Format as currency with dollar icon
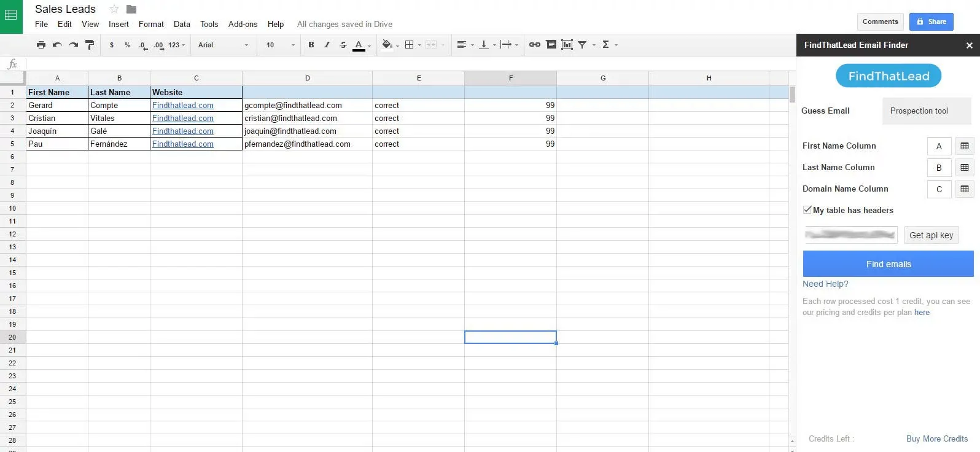 112,45
